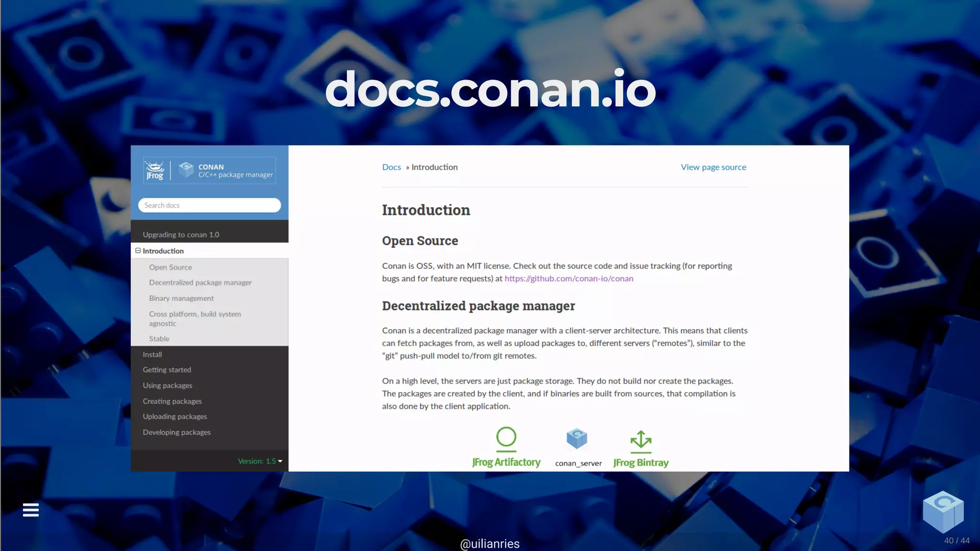This screenshot has width=980, height=551.
Task: Open the Version 1.5 dropdown
Action: [x=260, y=461]
